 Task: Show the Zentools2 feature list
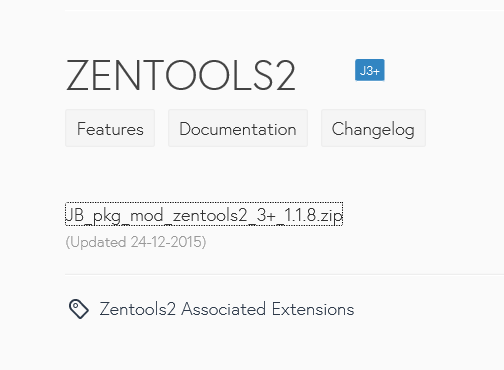[110, 128]
